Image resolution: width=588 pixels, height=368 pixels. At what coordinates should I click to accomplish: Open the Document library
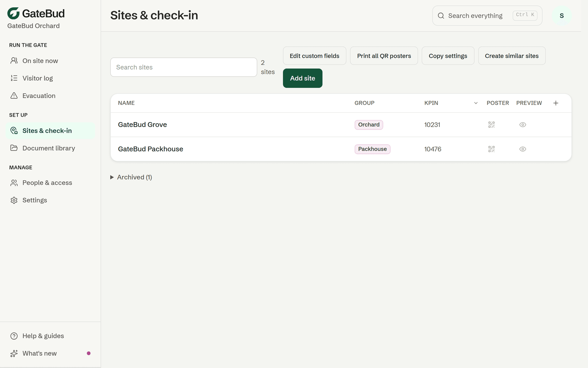tap(51, 148)
